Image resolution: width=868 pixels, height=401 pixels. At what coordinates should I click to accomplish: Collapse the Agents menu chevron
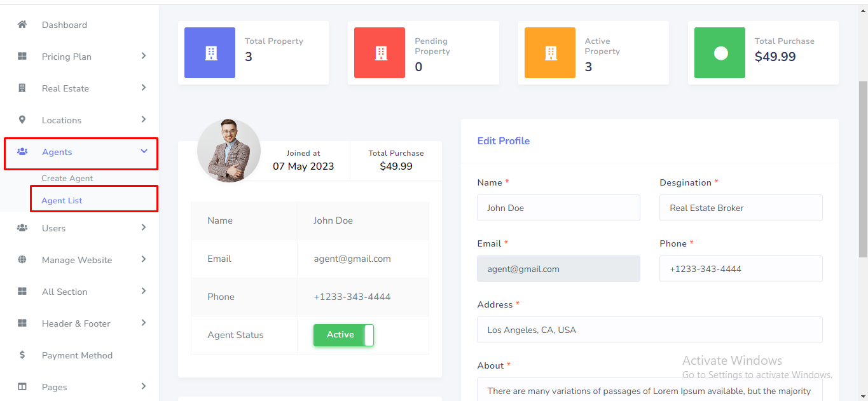point(144,151)
